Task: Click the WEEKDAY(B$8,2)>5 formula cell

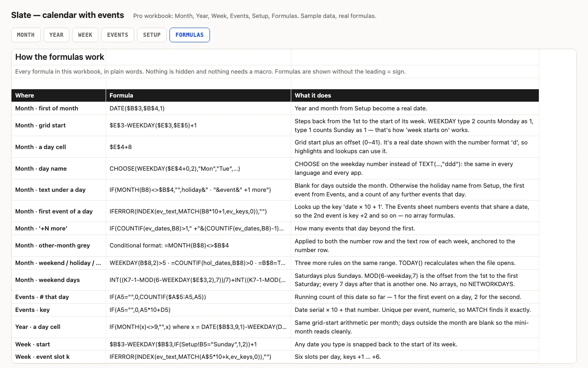Action: tap(198, 263)
